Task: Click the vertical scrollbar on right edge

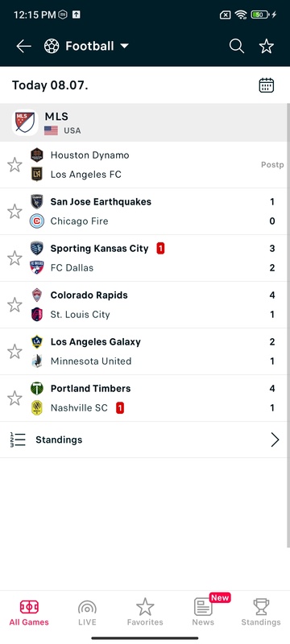Action: [288, 324]
